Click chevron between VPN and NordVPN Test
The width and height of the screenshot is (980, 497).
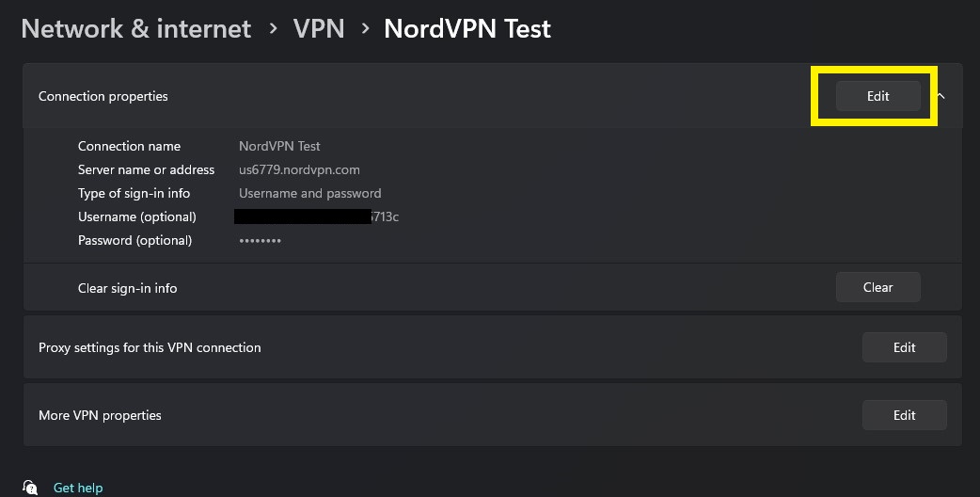366,29
